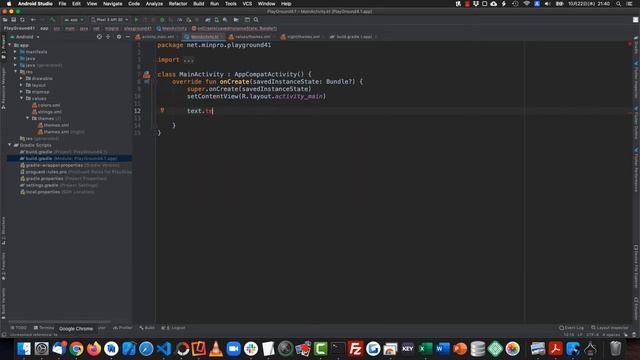Select settings.gradle in the project tree
The image size is (640, 360).
(59, 185)
